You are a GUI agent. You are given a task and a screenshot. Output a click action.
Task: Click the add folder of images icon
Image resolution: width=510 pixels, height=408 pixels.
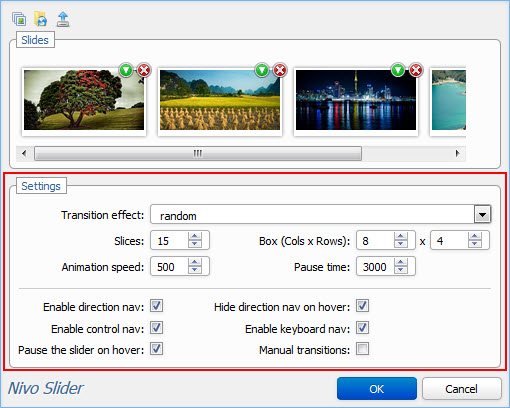41,19
